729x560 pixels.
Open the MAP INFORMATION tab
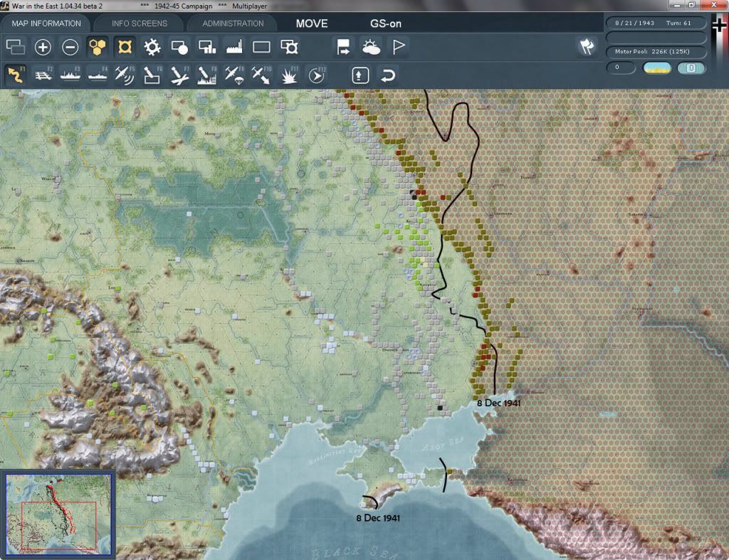tap(46, 23)
